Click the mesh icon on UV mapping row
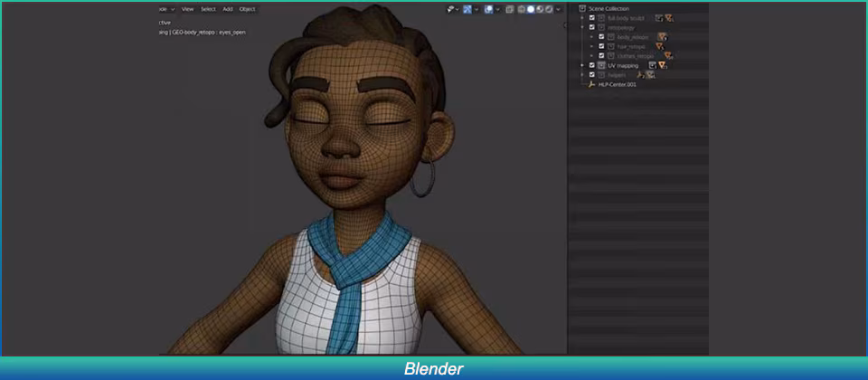This screenshot has height=380, width=868. (x=662, y=65)
